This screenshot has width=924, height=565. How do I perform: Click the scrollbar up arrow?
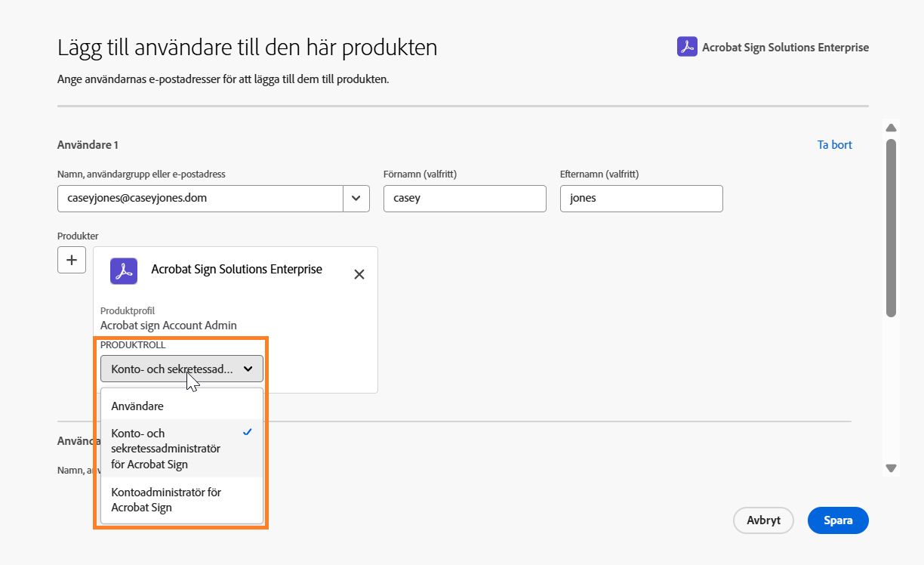[891, 127]
